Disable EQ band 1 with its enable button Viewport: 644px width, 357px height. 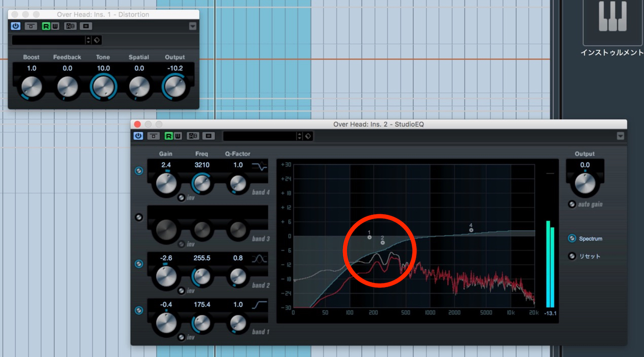[x=139, y=310]
